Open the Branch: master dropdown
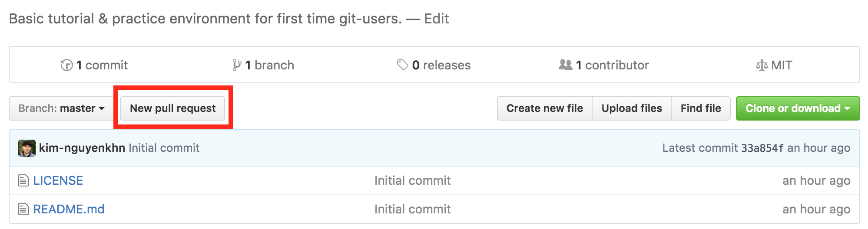Screen dimensions: 868x229 61,108
